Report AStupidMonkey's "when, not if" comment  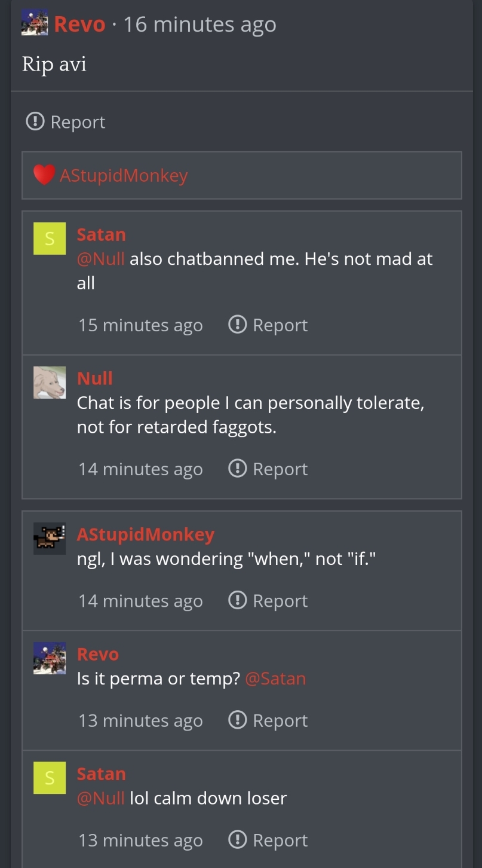268,601
